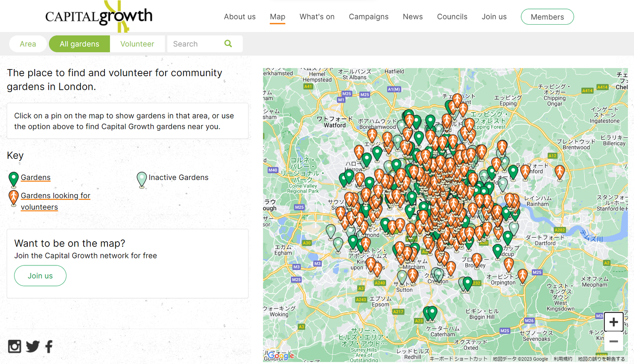Screen dimensions: 634x364
Task: Click the green search magnifier icon
Action: coord(228,44)
